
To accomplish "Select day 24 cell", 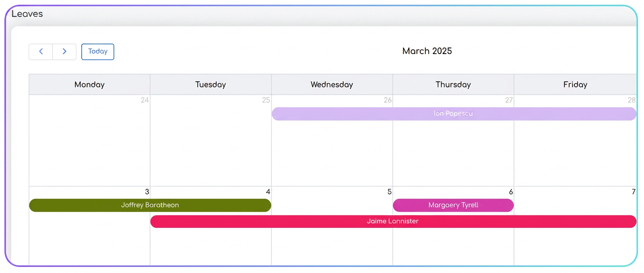I will click(89, 141).
